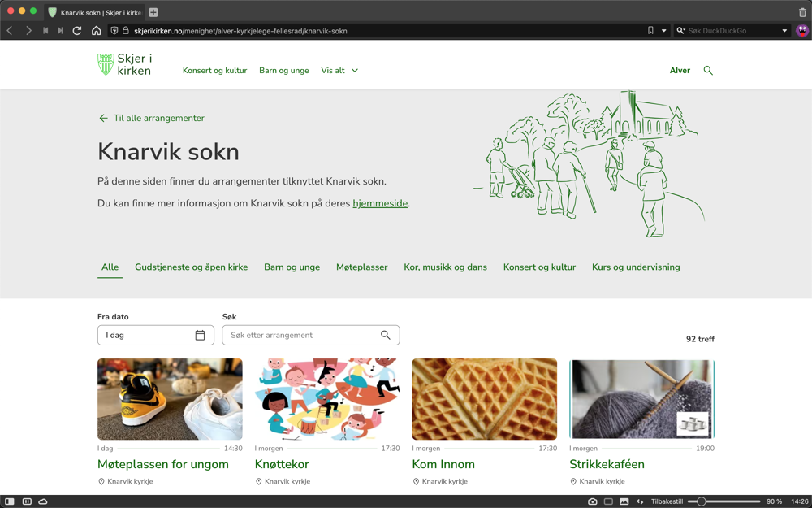Adjust the page zoom slider

tap(702, 501)
